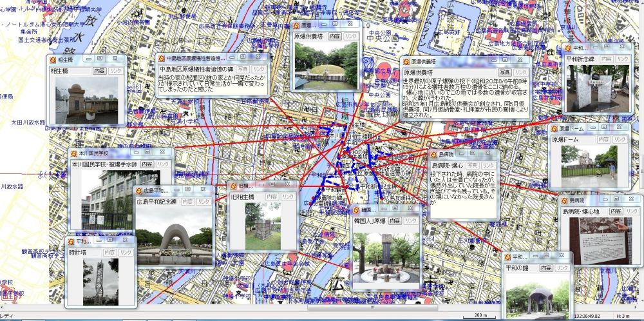The height and width of the screenshot is (321, 644).
Task: Select the 原爆ドーム photo thumbnail
Action: click(x=589, y=161)
